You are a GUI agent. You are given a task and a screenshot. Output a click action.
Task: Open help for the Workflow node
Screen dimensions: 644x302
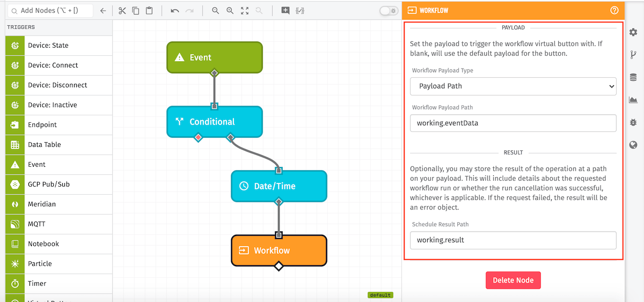pyautogui.click(x=614, y=10)
